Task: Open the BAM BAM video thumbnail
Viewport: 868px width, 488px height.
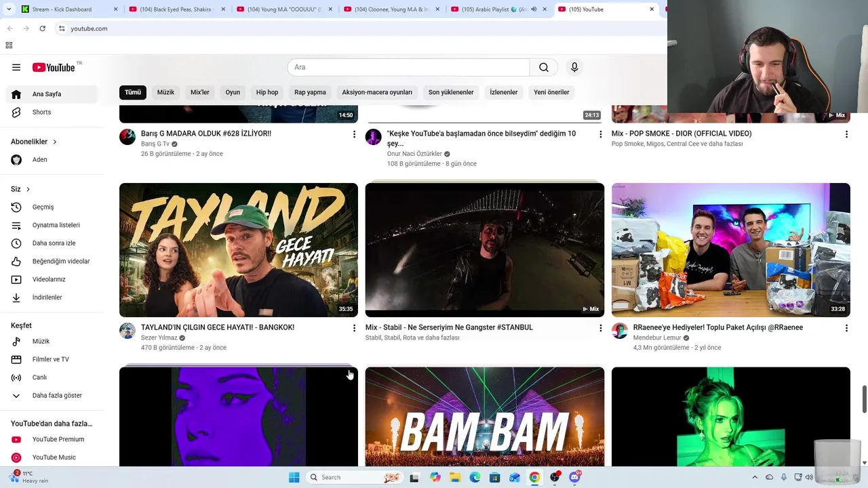Action: pyautogui.click(x=485, y=417)
